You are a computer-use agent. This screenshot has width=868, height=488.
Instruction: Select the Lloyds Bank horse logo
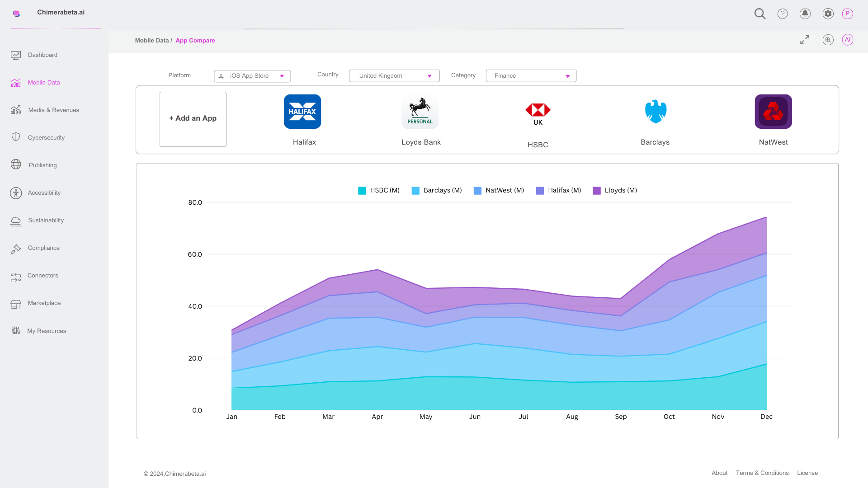420,112
